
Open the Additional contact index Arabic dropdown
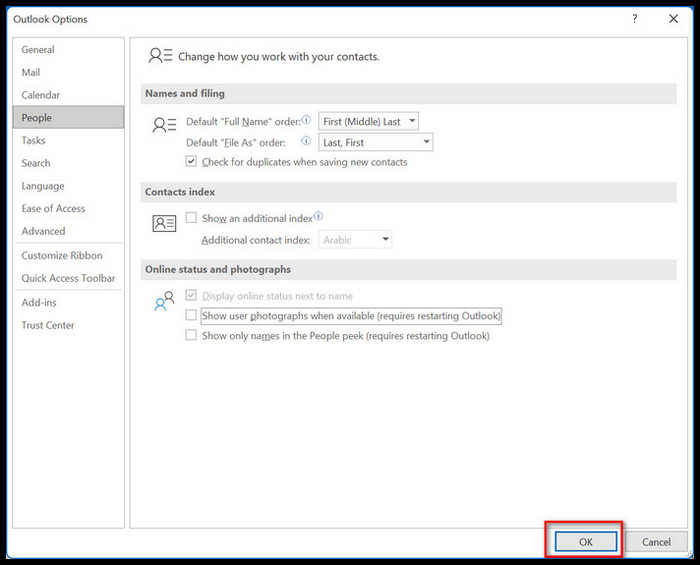(x=355, y=240)
